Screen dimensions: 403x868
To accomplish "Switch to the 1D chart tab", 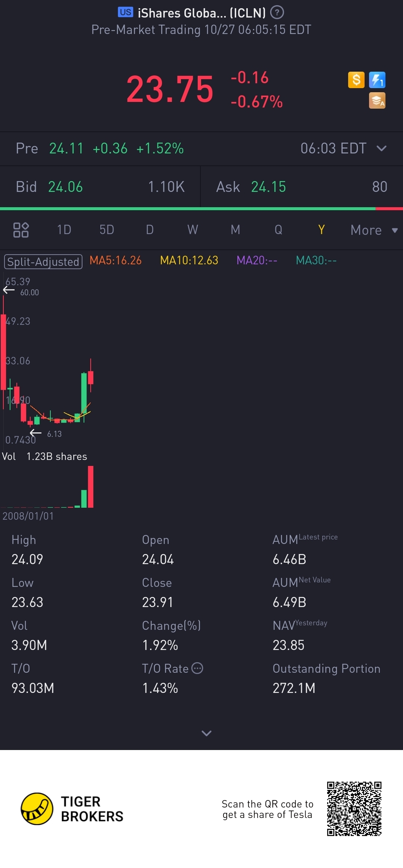I will tap(64, 230).
